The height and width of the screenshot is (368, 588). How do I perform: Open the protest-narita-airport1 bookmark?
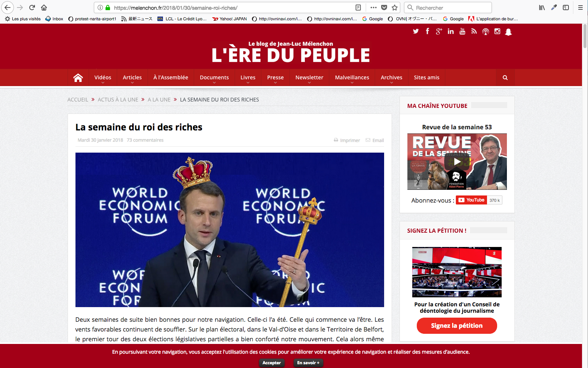coord(92,19)
